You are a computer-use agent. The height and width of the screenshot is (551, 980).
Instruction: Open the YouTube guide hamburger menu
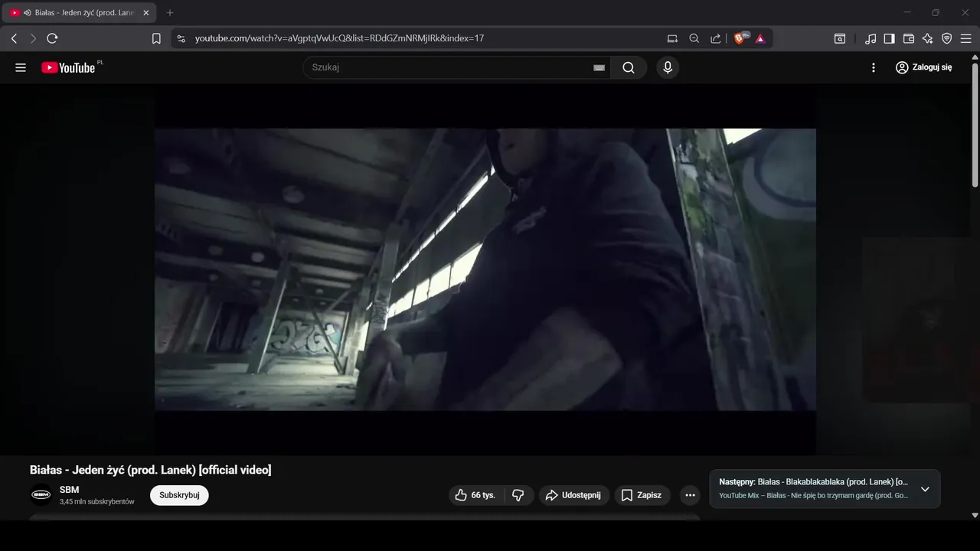coord(21,67)
